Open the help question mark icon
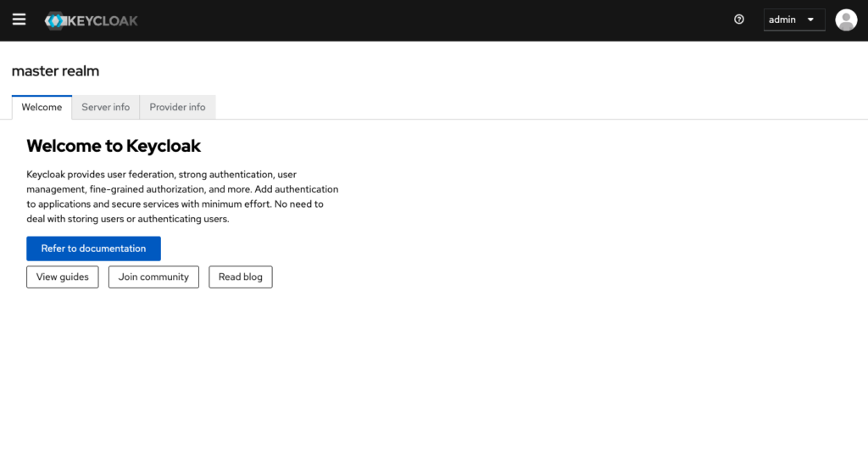The height and width of the screenshot is (464, 868). (x=739, y=20)
